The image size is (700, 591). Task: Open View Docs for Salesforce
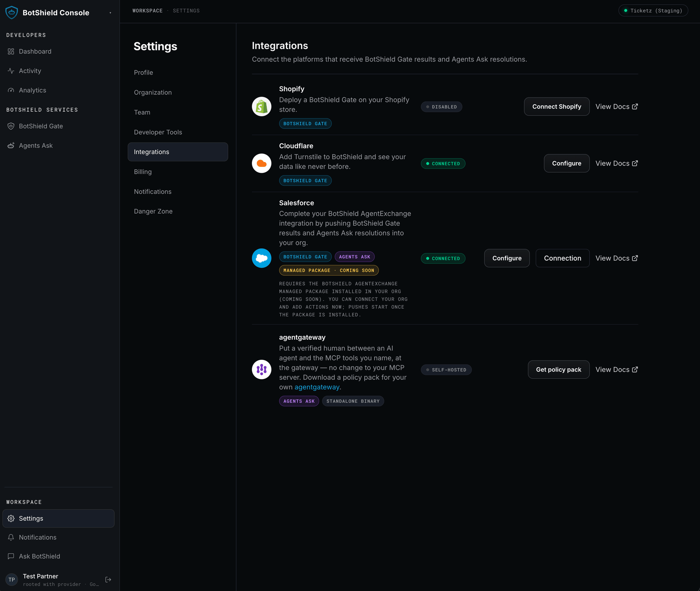coord(617,258)
